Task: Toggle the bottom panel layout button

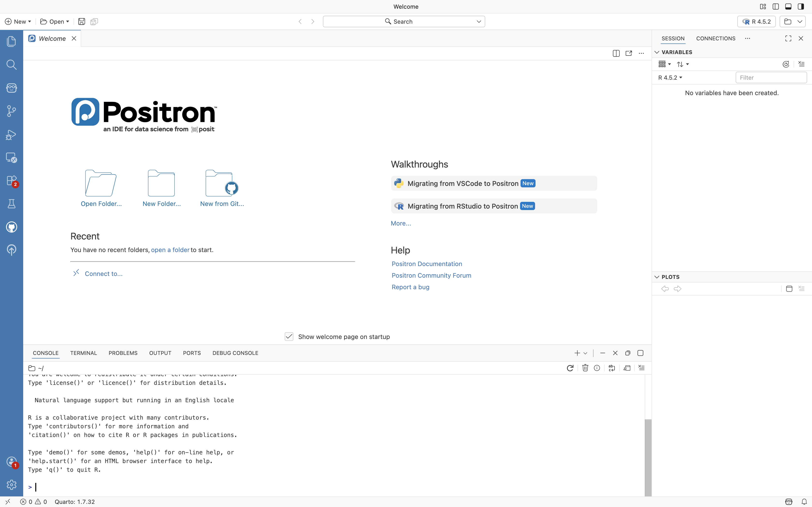Action: click(x=788, y=6)
